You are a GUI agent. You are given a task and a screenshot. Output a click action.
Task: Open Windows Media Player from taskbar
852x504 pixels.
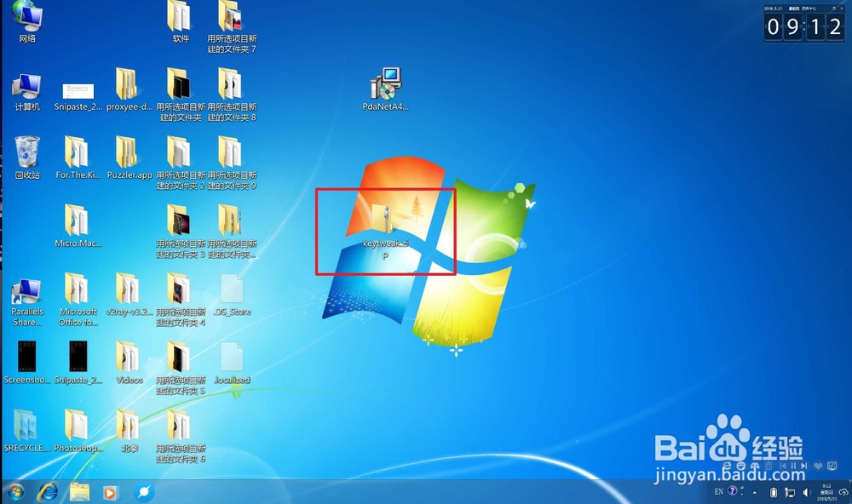pos(110,492)
